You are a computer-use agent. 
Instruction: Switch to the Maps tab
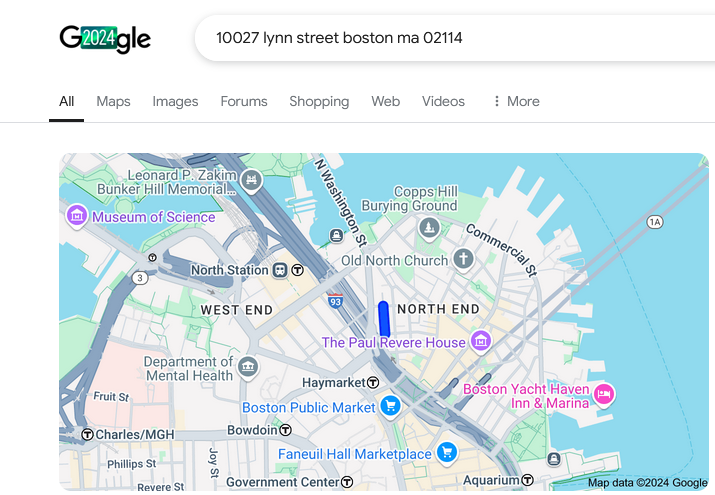point(113,101)
